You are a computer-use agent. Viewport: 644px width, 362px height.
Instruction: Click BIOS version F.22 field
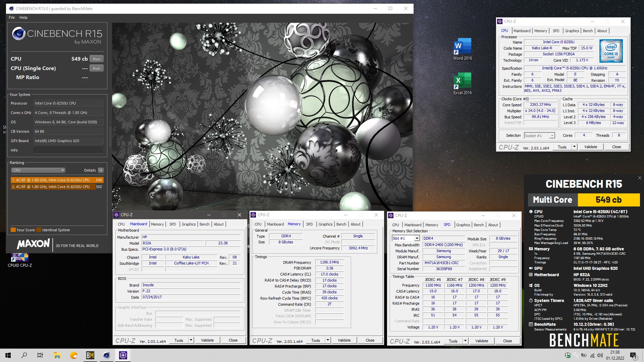191,291
